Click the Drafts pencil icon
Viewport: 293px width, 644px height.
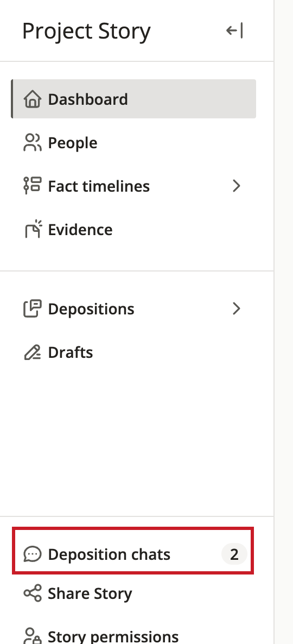click(33, 352)
